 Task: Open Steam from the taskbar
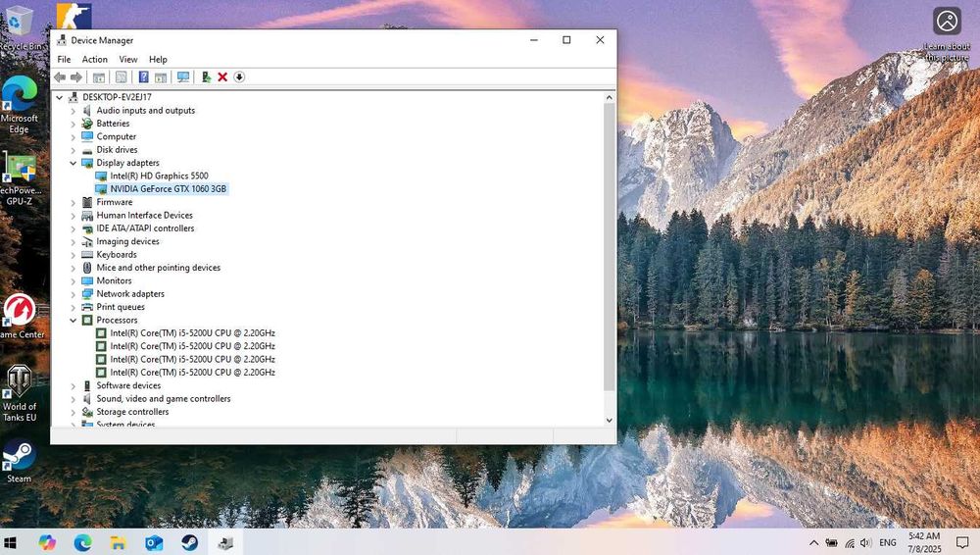[x=190, y=542]
